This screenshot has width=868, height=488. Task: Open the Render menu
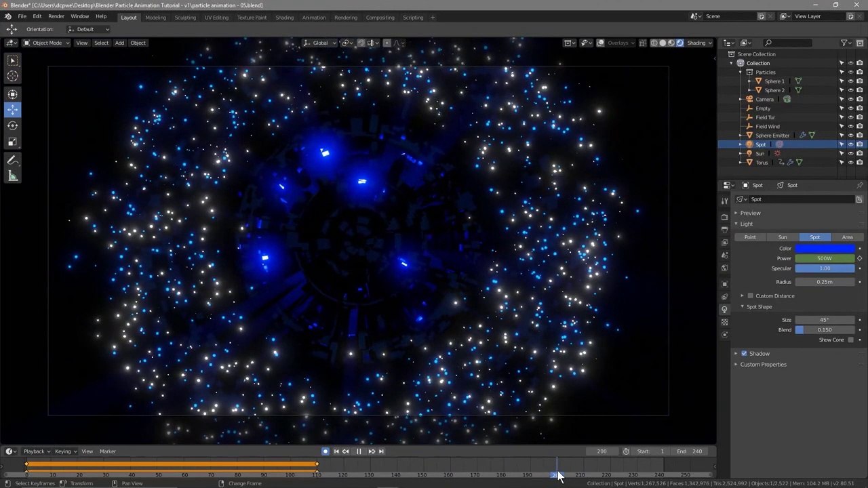click(56, 16)
